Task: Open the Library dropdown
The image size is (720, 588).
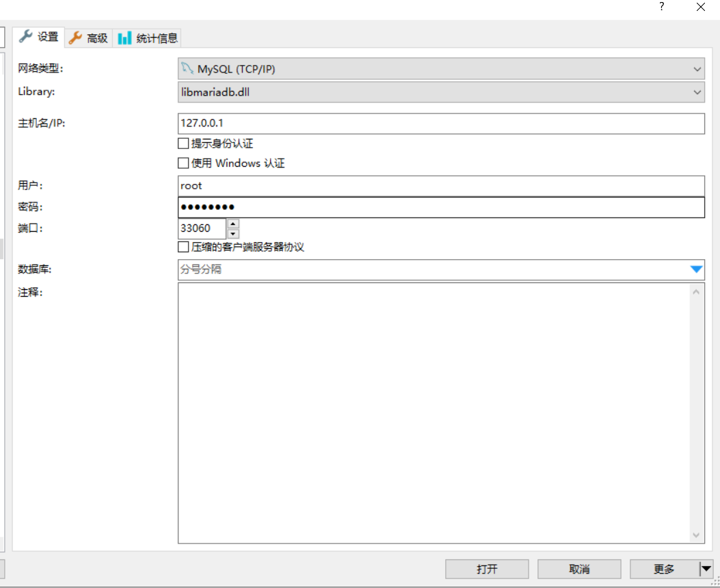Action: (x=697, y=92)
